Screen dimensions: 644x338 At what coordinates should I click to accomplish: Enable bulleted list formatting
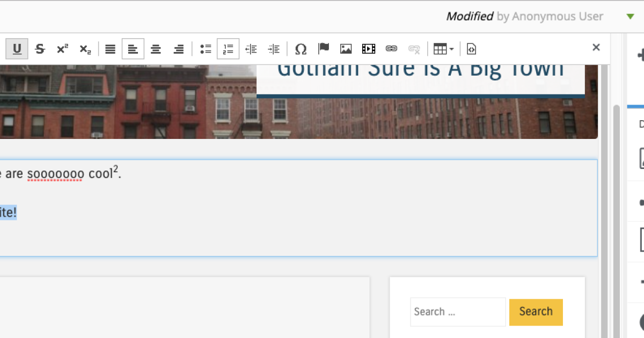tap(205, 49)
